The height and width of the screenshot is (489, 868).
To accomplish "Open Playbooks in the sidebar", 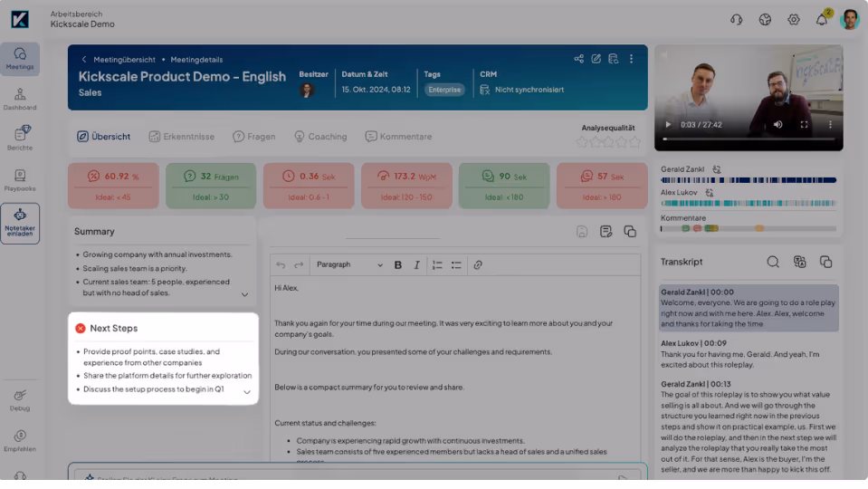I will 20,180.
